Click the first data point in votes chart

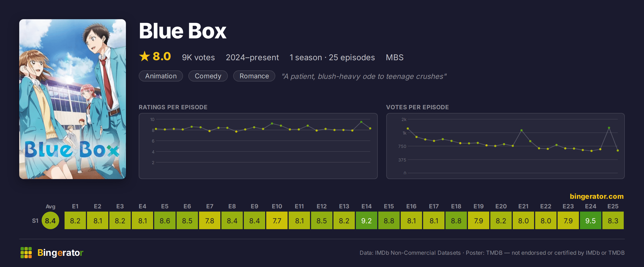408,128
